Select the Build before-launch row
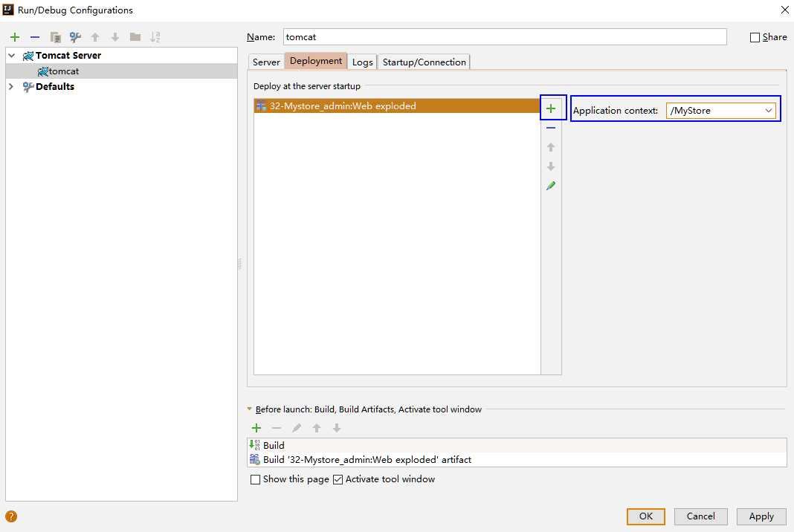 [517, 446]
